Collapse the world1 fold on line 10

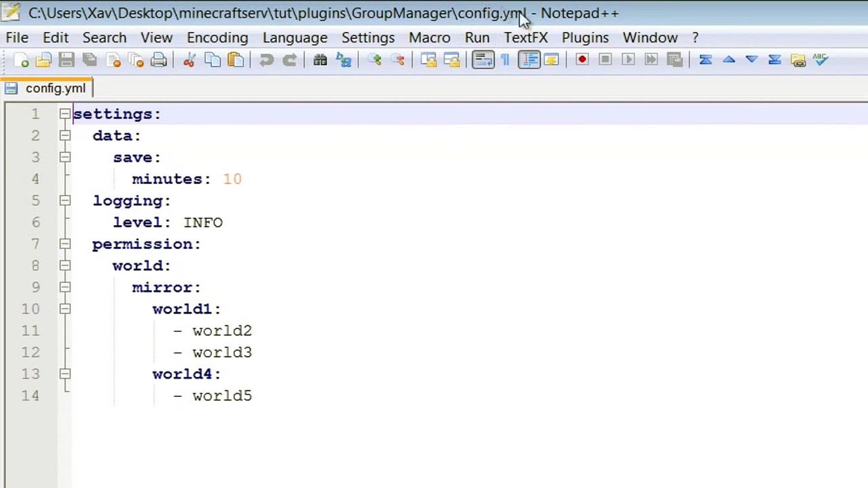pyautogui.click(x=65, y=309)
